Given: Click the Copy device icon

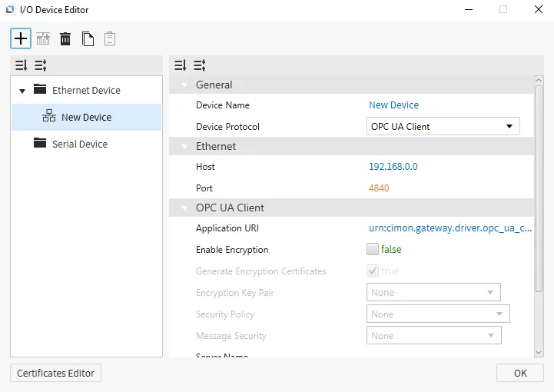Looking at the screenshot, I should (x=88, y=38).
